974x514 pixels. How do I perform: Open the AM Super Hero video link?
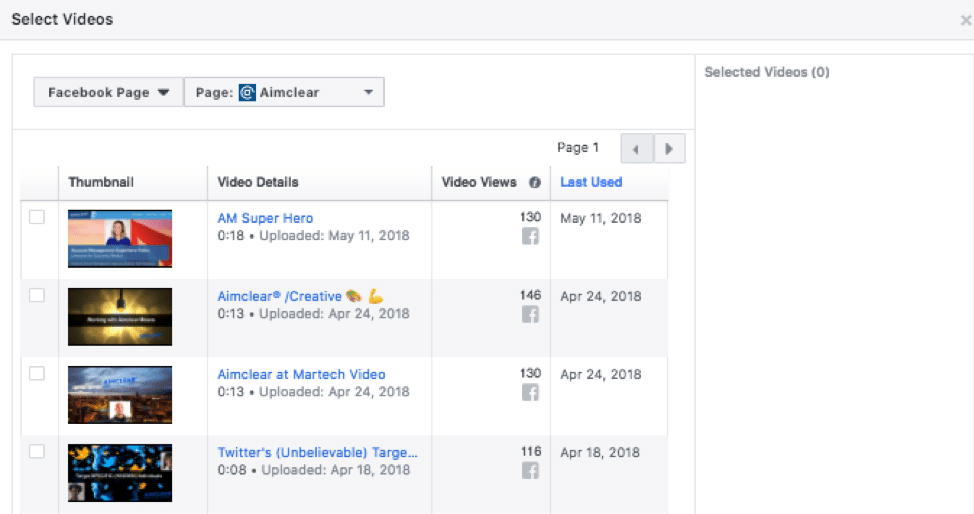coord(265,218)
